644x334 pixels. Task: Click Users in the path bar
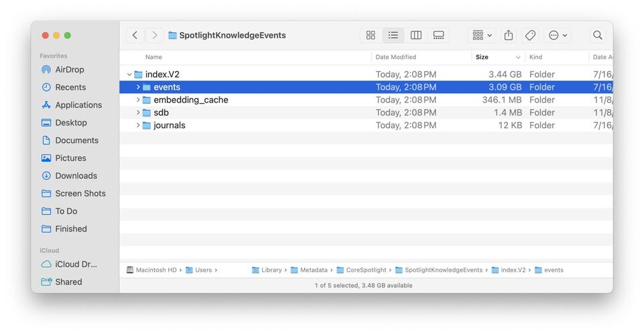click(x=199, y=270)
